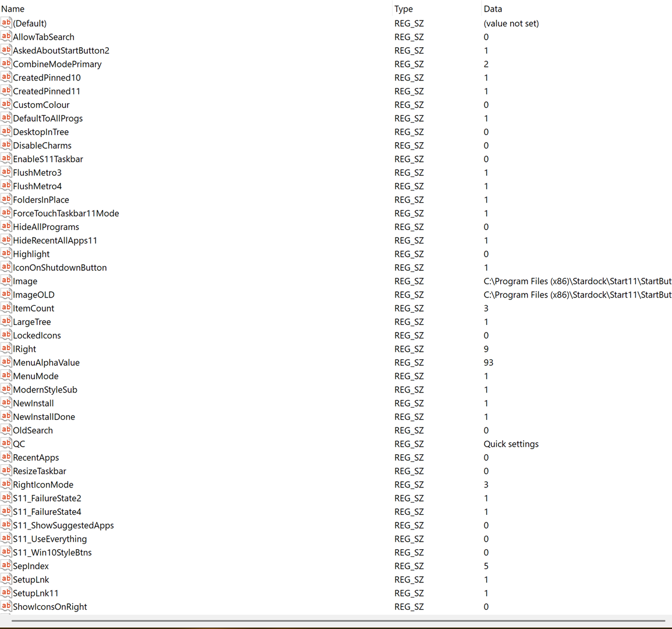Viewport: 672px width, 629px height.
Task: Click the registry icon for HideAllPrograms
Action: [x=6, y=227]
